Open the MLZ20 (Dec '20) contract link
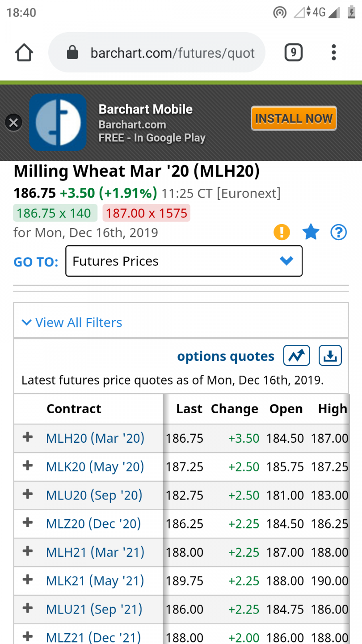362x644 pixels. [x=93, y=524]
